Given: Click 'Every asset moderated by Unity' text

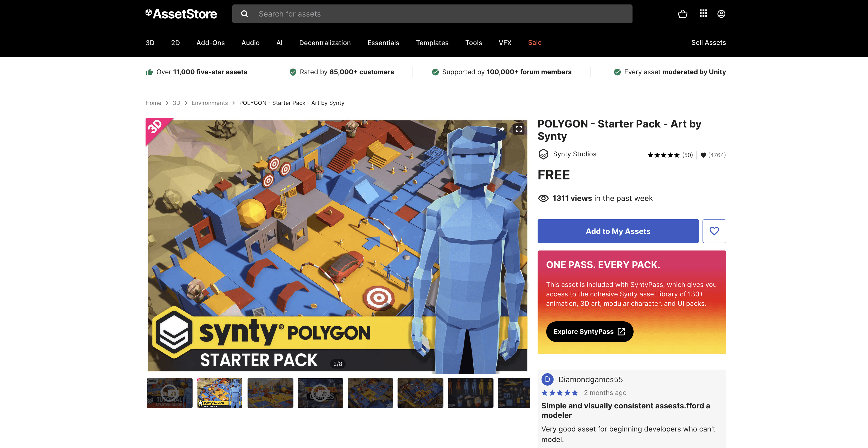Looking at the screenshot, I should coord(675,72).
